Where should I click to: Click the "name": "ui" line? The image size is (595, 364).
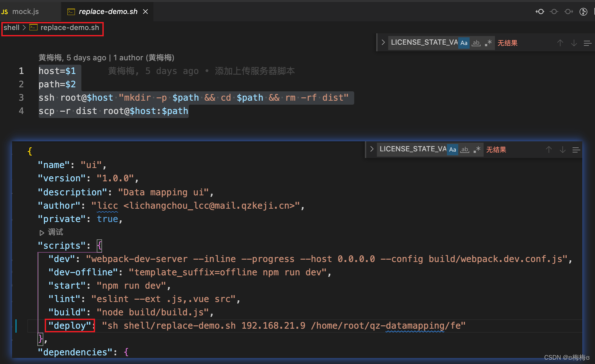point(72,165)
